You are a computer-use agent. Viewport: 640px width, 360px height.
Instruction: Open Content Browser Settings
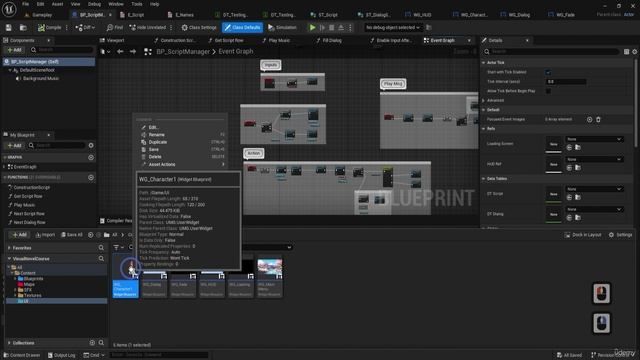tap(620, 235)
